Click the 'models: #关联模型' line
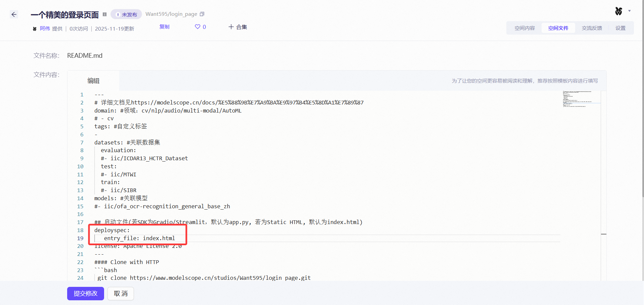The width and height of the screenshot is (644, 305). (x=121, y=198)
